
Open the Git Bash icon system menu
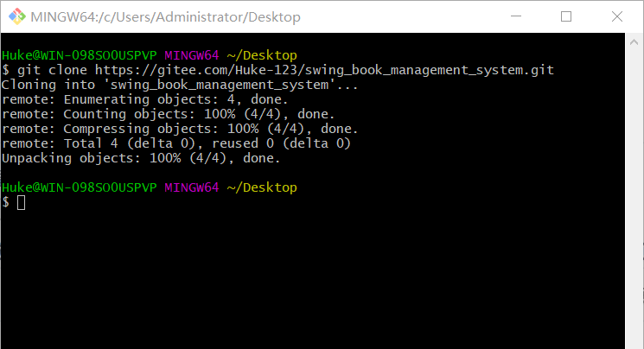click(17, 16)
